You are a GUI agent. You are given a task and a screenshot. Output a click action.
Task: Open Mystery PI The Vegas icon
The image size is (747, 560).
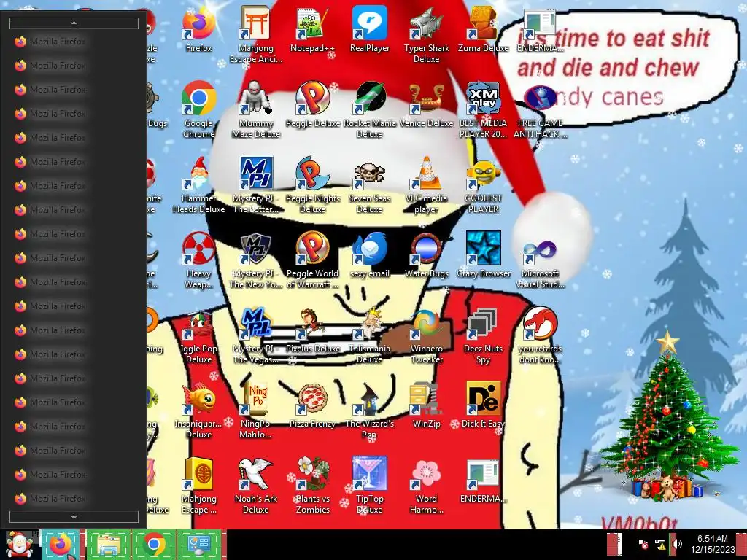pos(256,335)
